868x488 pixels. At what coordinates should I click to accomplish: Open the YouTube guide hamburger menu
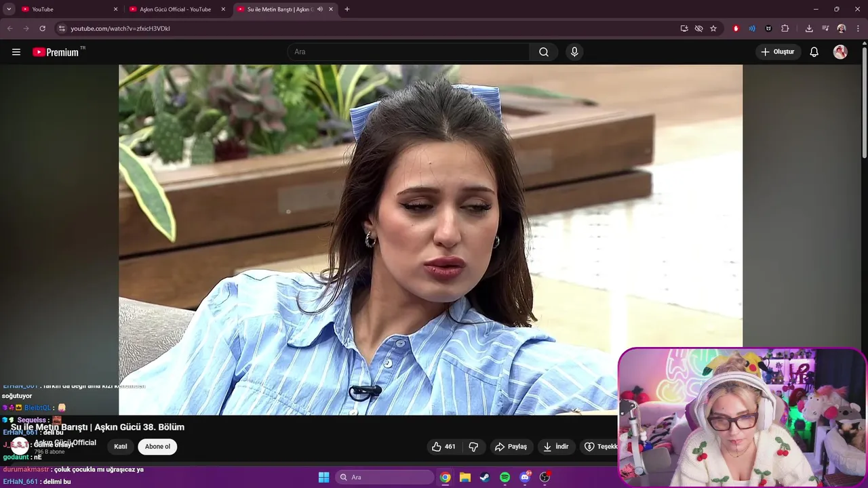click(x=16, y=52)
